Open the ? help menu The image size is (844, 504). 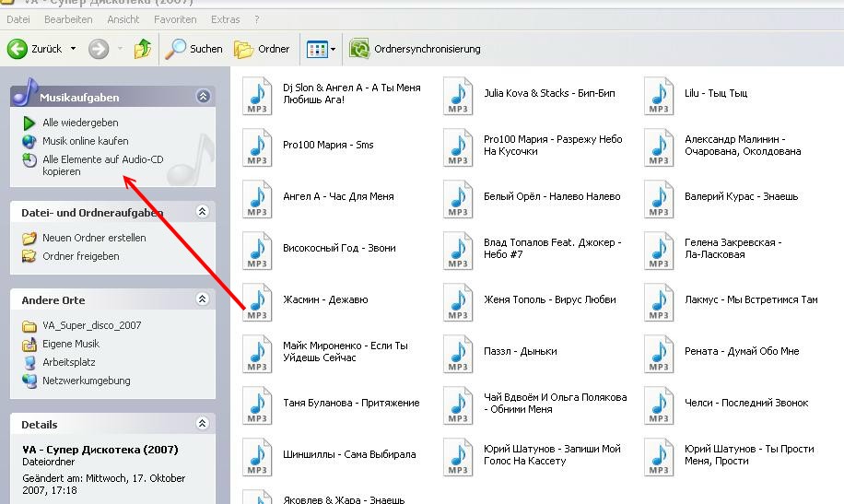pyautogui.click(x=257, y=19)
